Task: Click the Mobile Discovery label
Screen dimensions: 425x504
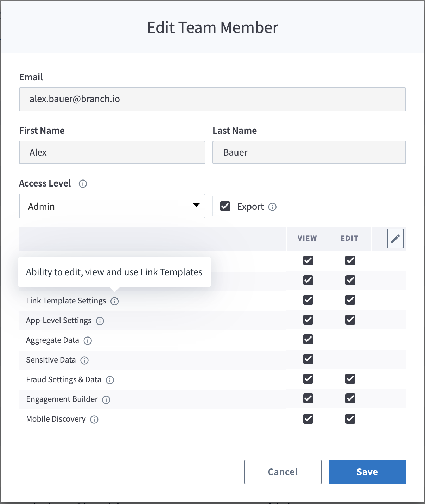Action: pyautogui.click(x=56, y=419)
